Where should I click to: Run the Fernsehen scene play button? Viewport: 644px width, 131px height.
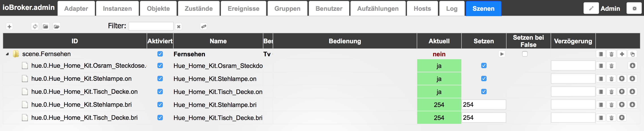coord(502,54)
